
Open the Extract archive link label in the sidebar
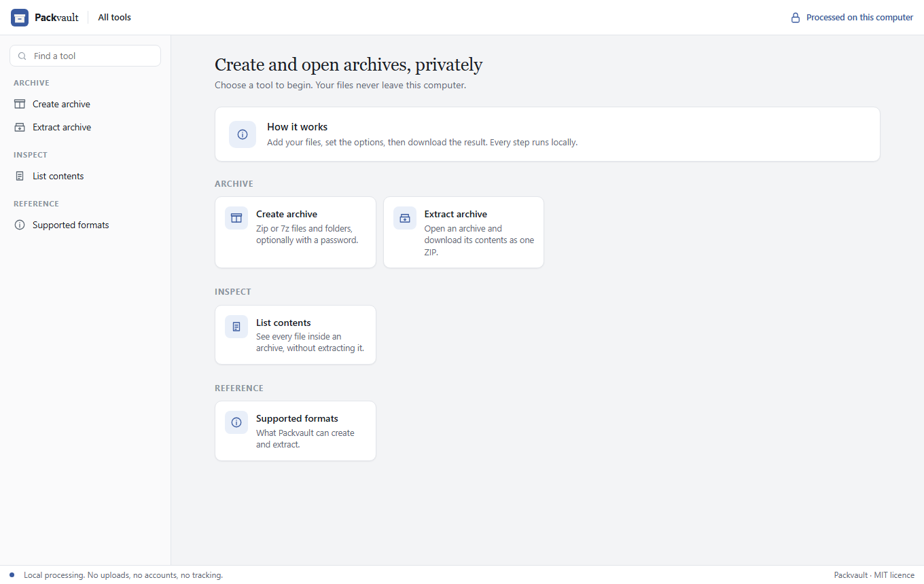tap(62, 127)
